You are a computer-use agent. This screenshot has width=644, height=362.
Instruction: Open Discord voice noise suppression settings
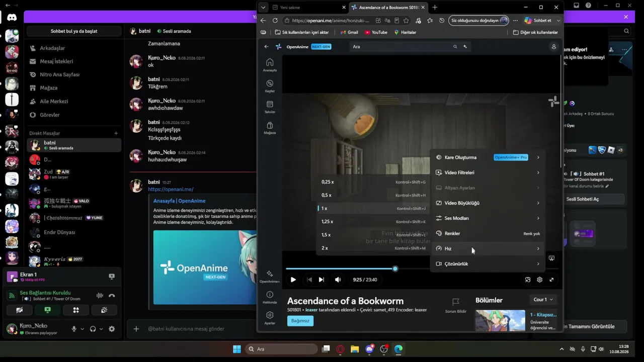(x=100, y=296)
